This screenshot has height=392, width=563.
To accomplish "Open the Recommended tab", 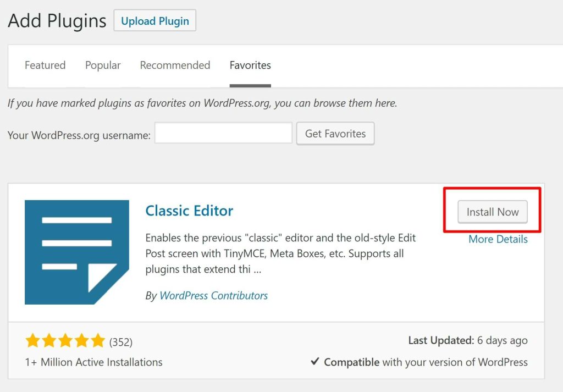I will pos(175,65).
